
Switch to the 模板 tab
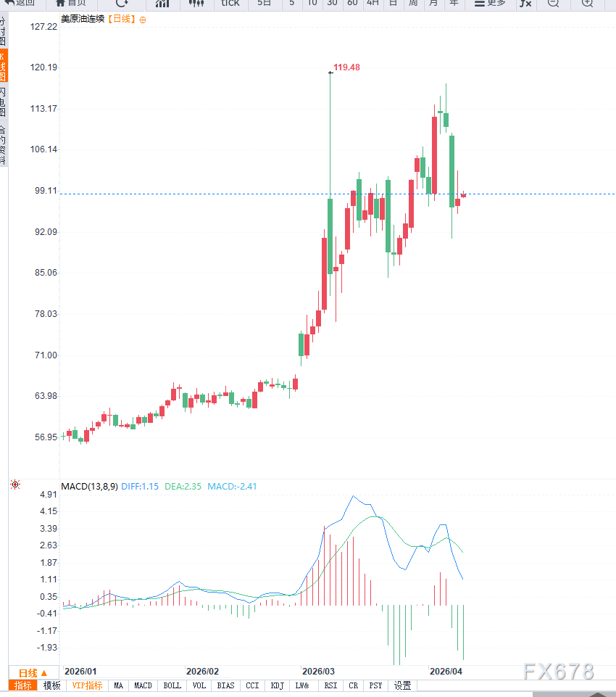click(51, 685)
